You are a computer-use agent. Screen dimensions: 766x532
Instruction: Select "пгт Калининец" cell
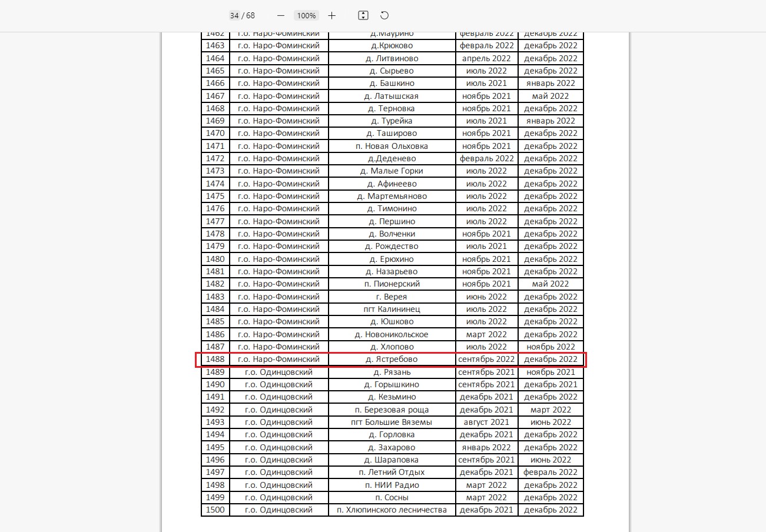(x=392, y=309)
